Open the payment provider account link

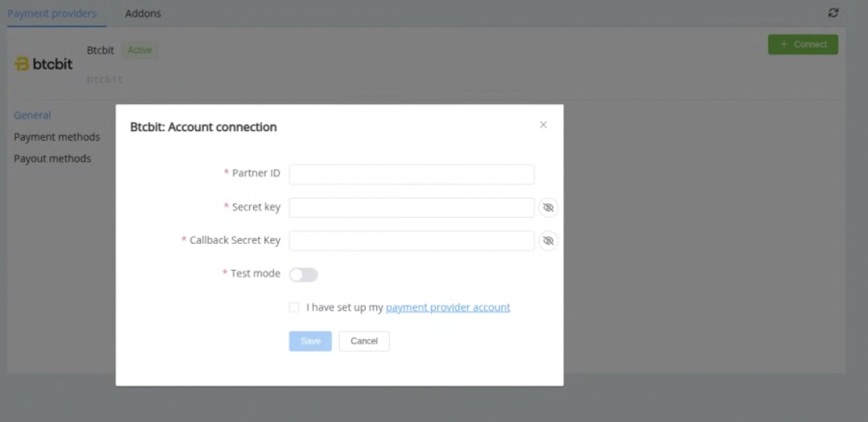(448, 308)
